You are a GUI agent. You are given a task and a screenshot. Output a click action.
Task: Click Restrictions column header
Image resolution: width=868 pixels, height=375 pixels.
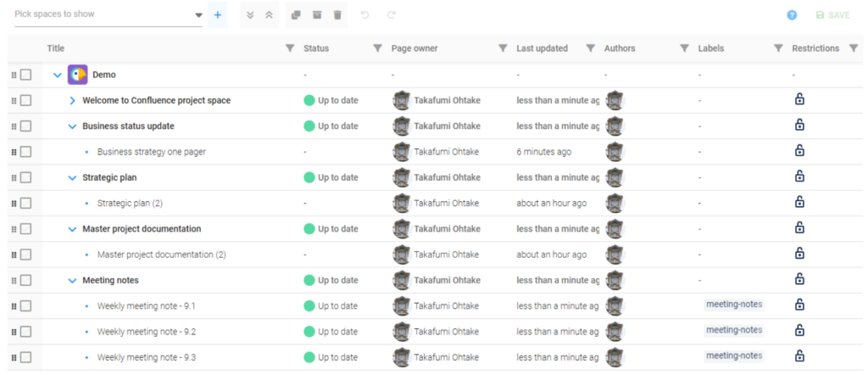click(x=815, y=48)
